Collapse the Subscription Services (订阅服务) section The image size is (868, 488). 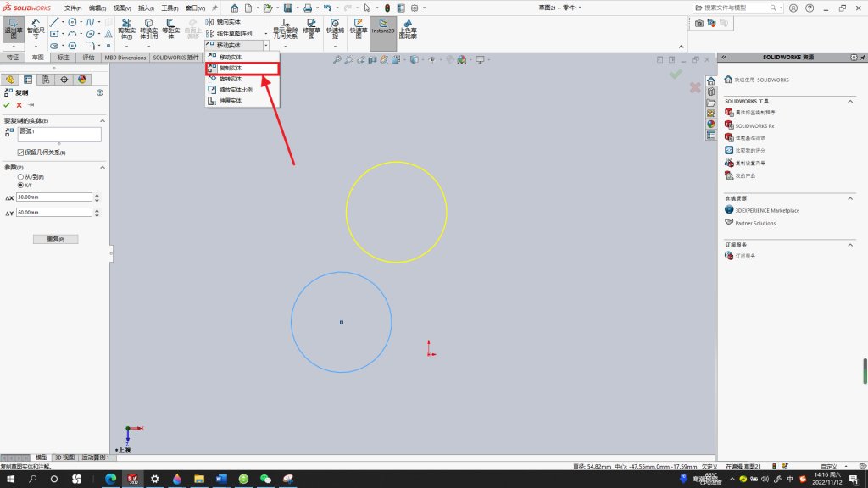tap(850, 245)
